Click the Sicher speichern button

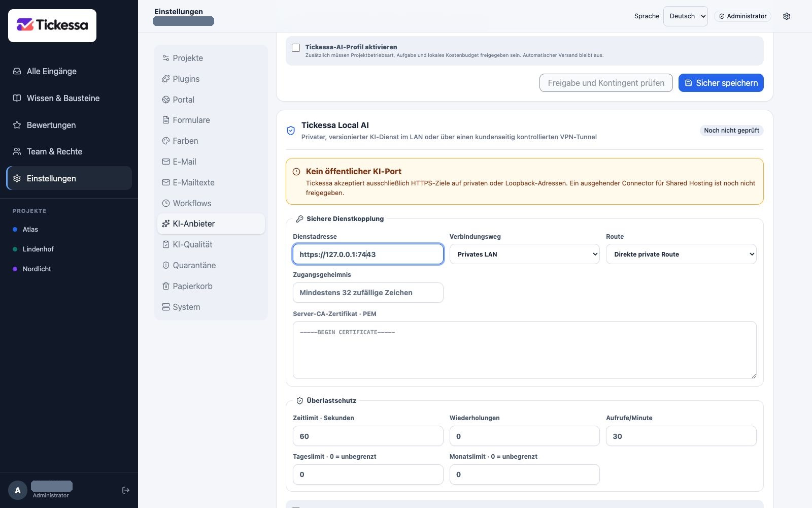[721, 83]
